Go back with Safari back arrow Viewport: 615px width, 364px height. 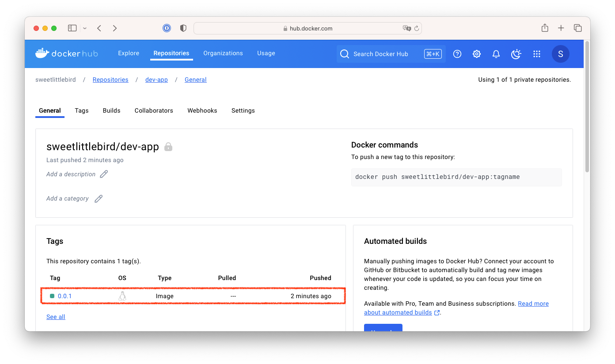point(99,28)
